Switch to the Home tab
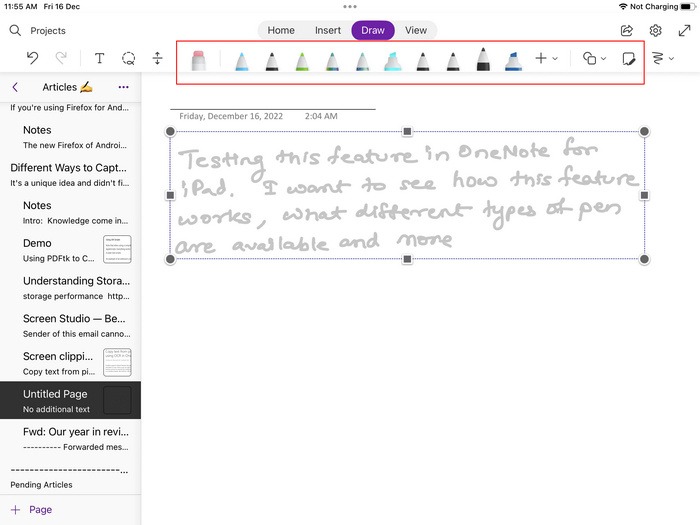700x525 pixels. point(281,30)
